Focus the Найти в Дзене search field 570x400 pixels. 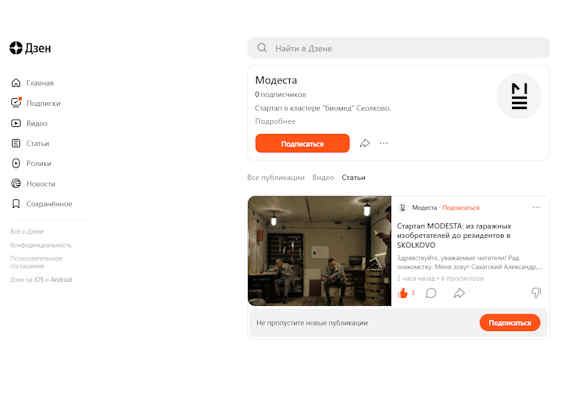tap(398, 48)
